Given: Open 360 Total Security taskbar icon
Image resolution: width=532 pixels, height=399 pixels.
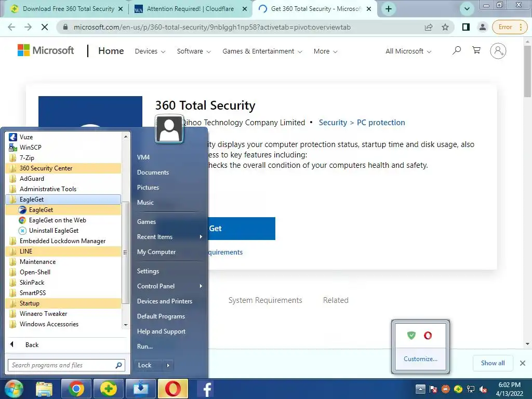Looking at the screenshot, I should coord(108,389).
